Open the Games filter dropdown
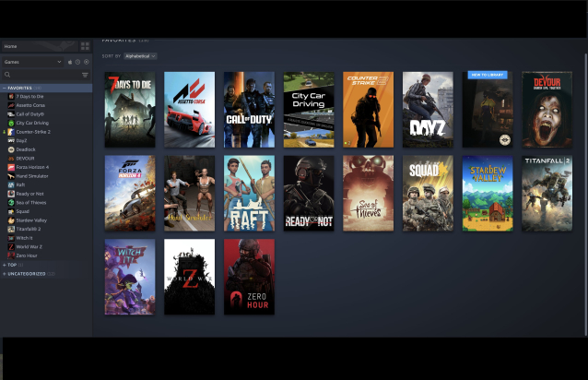Screen dimensions: 588x380 pos(32,62)
